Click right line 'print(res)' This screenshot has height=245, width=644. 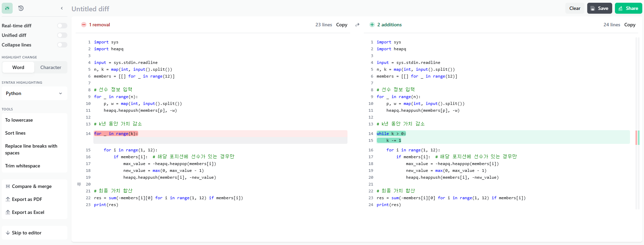(x=389, y=205)
